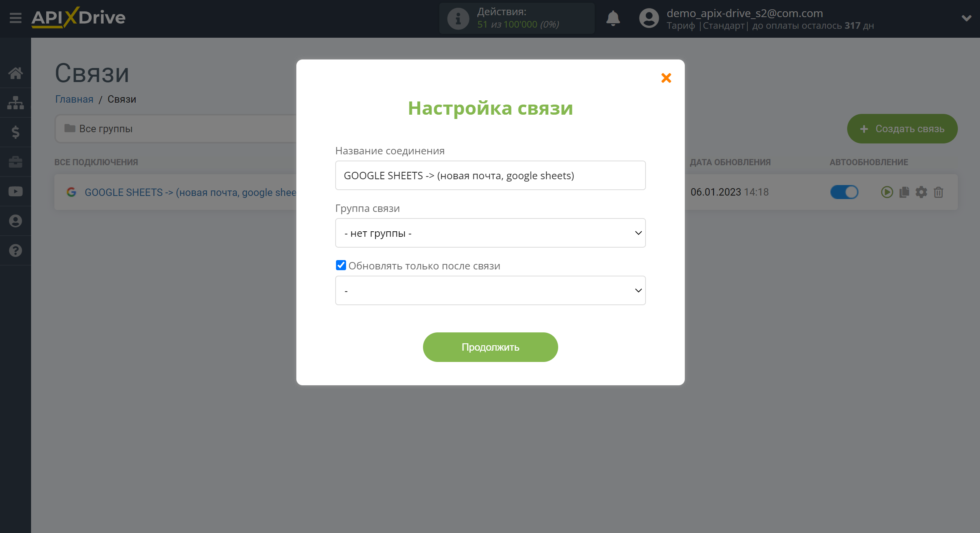
Task: Click the 'Продолжить' button
Action: [490, 347]
